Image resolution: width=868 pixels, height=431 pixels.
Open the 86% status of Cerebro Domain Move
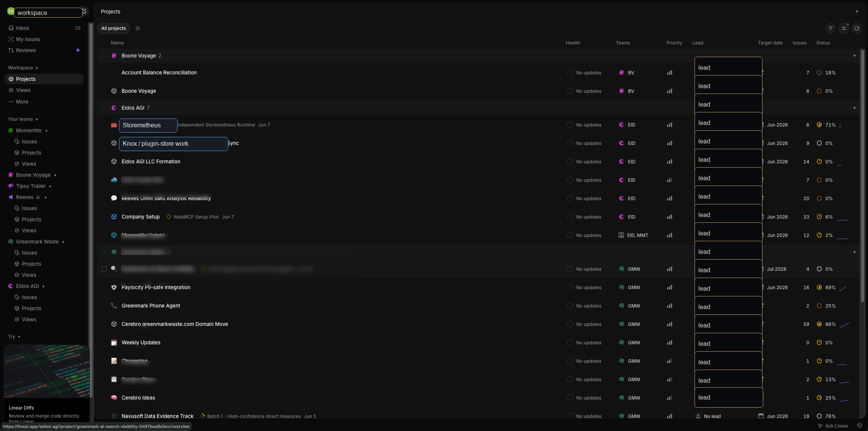click(826, 324)
